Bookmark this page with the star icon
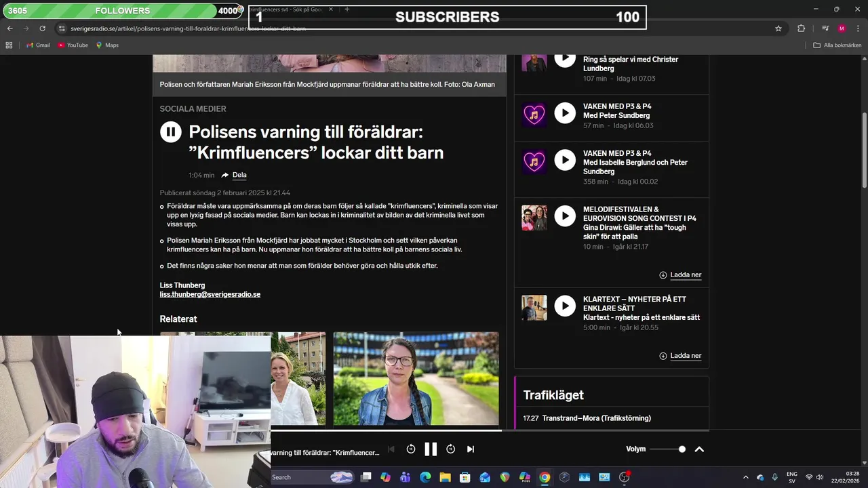 tap(778, 28)
